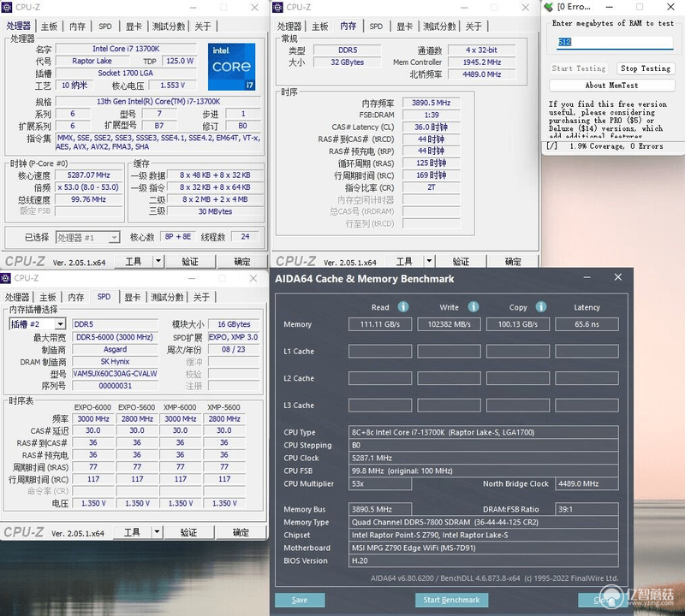
Task: Click the VAMSUX60C30AG-CVALW part number
Action: [115, 374]
